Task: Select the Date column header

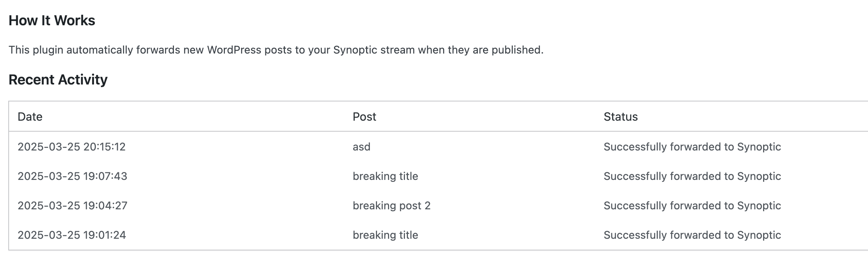Action: click(x=30, y=117)
